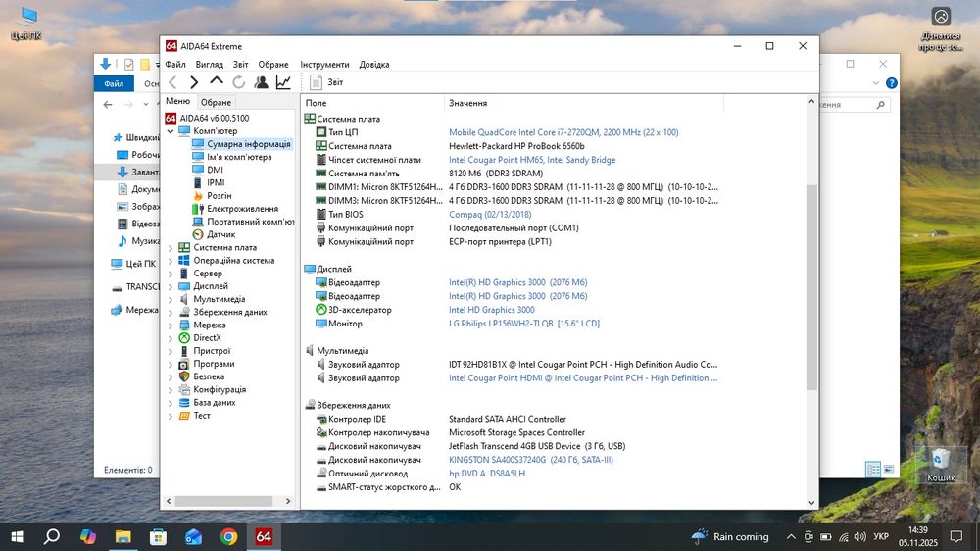
Task: Go up one level in AIDA64 toolbar
Action: (x=217, y=81)
